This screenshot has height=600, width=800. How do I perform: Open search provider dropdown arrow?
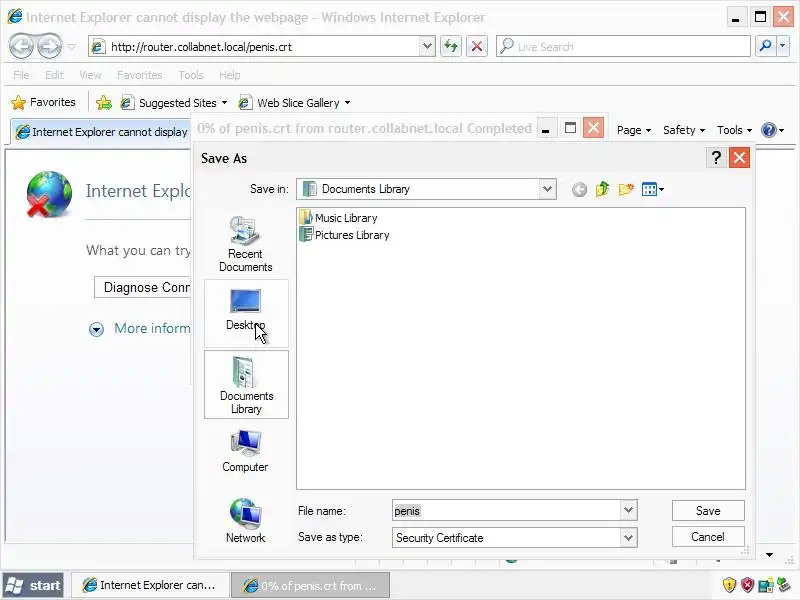click(783, 46)
